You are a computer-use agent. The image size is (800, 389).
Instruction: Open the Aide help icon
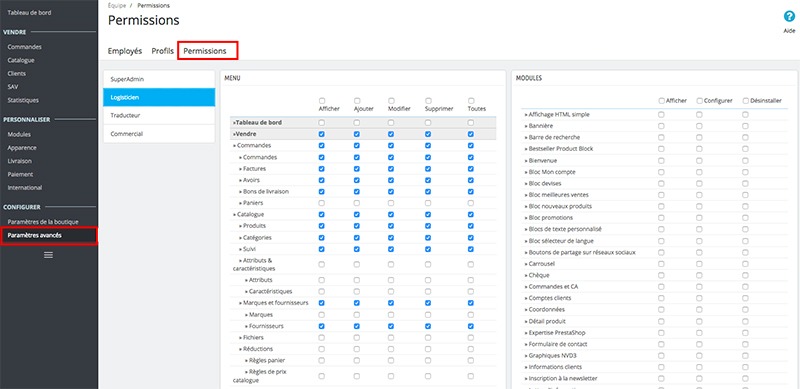789,17
